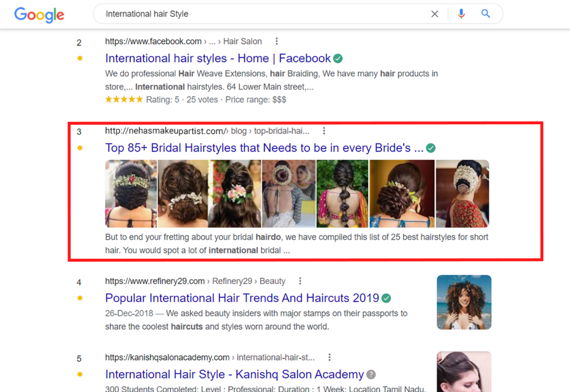Screen dimensions: 570x392
Task: Click the blue magnifying glass search icon
Action: coord(485,14)
